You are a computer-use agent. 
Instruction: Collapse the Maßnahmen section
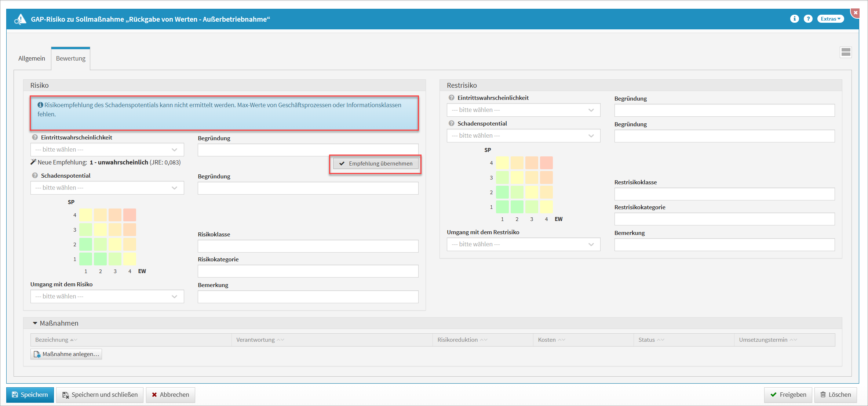pos(35,323)
